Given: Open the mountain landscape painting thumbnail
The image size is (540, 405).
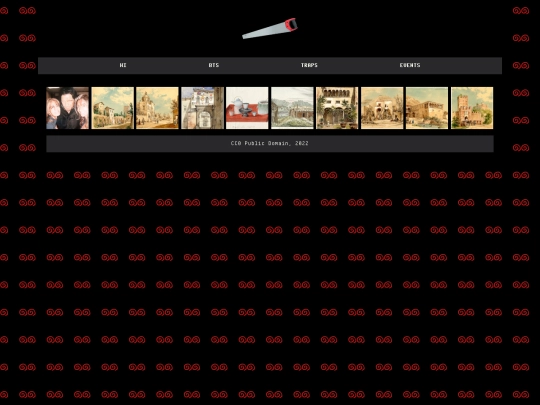Looking at the screenshot, I should pos(292,108).
